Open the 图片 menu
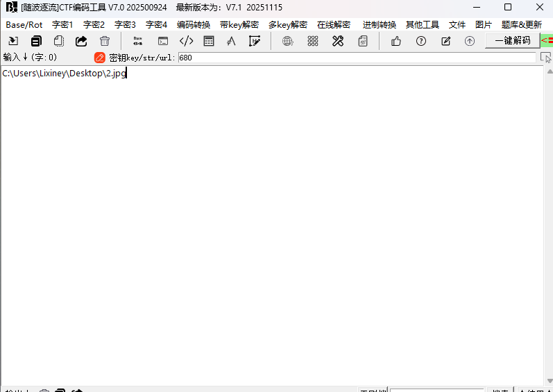The image size is (553, 392). pos(484,25)
